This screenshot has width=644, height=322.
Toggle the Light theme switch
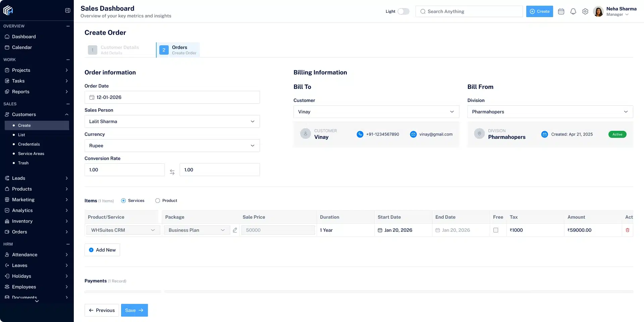click(404, 11)
